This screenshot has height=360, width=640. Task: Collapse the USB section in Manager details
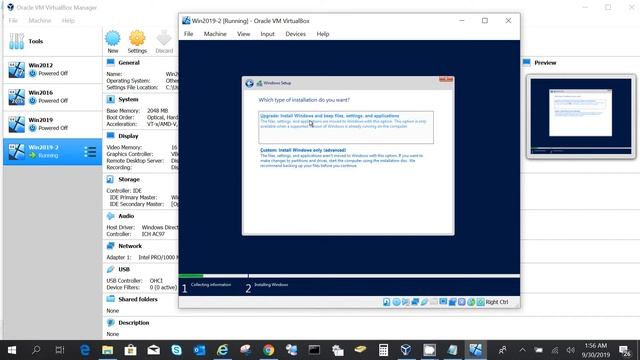pyautogui.click(x=124, y=269)
